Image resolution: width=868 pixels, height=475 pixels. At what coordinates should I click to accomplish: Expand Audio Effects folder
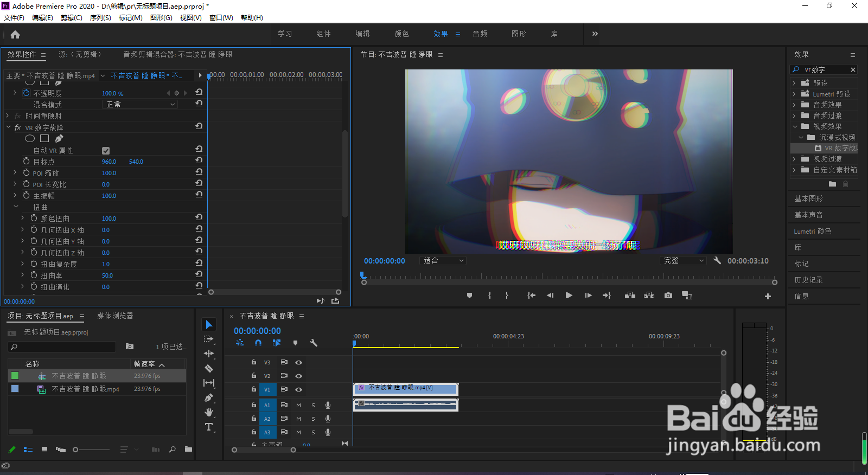tap(794, 105)
